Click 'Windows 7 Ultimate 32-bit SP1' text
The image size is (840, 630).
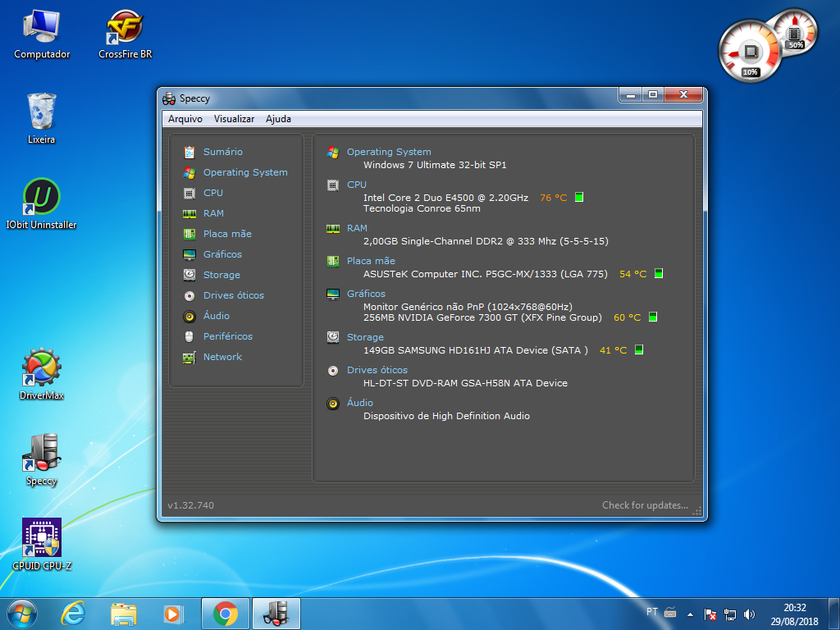(435, 165)
